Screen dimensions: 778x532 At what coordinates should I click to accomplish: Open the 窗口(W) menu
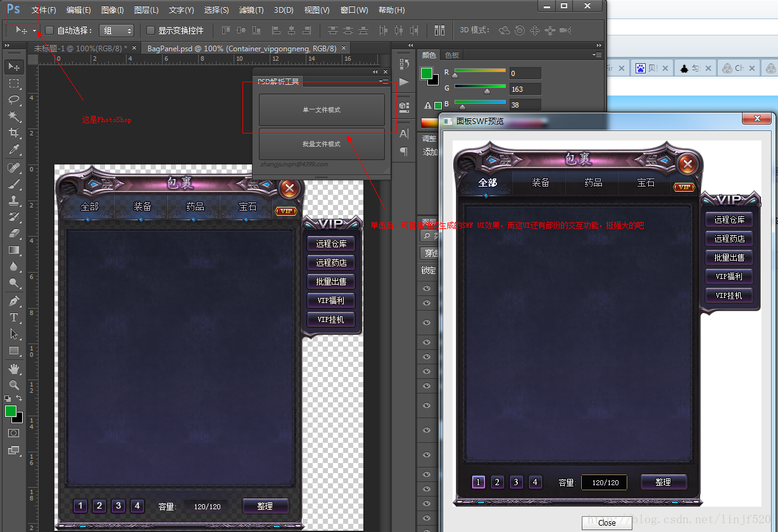354,10
